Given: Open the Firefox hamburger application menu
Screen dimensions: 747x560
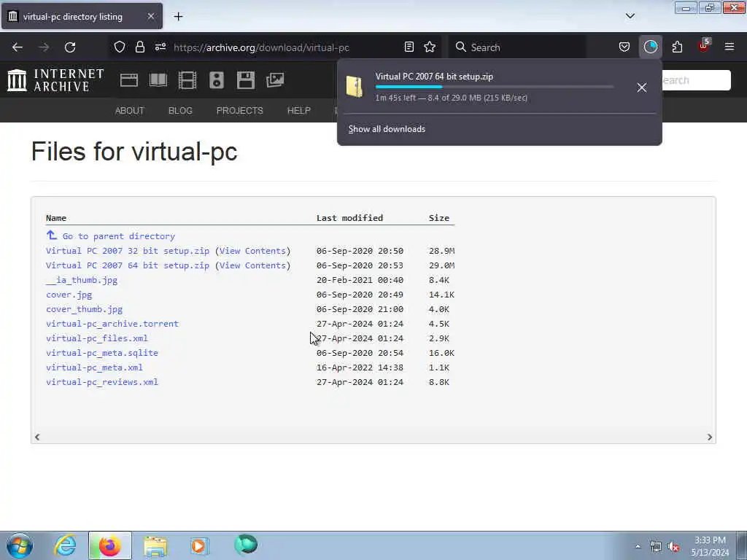Looking at the screenshot, I should pyautogui.click(x=729, y=47).
